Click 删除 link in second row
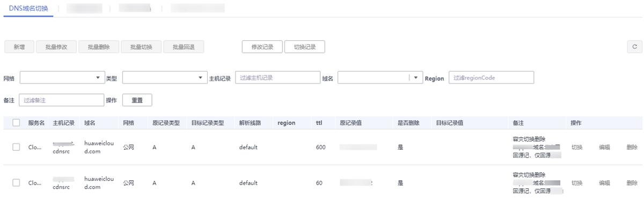Screen dimensions: 644x205 point(632,183)
